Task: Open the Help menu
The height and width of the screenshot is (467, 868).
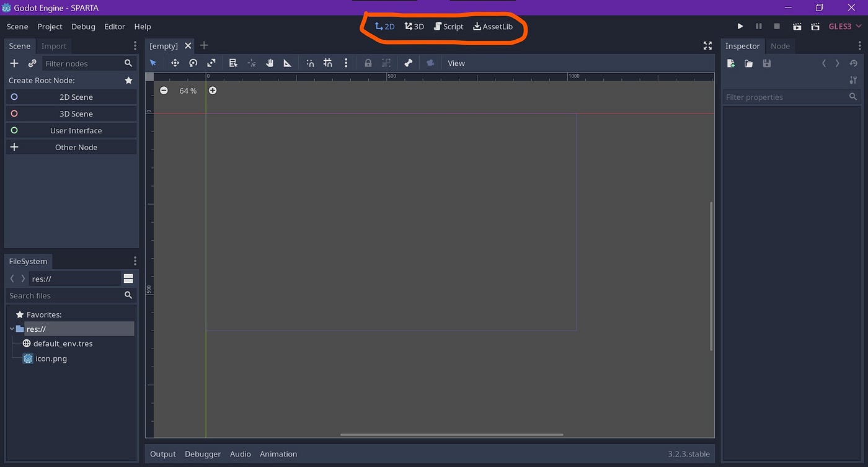Action: tap(143, 27)
